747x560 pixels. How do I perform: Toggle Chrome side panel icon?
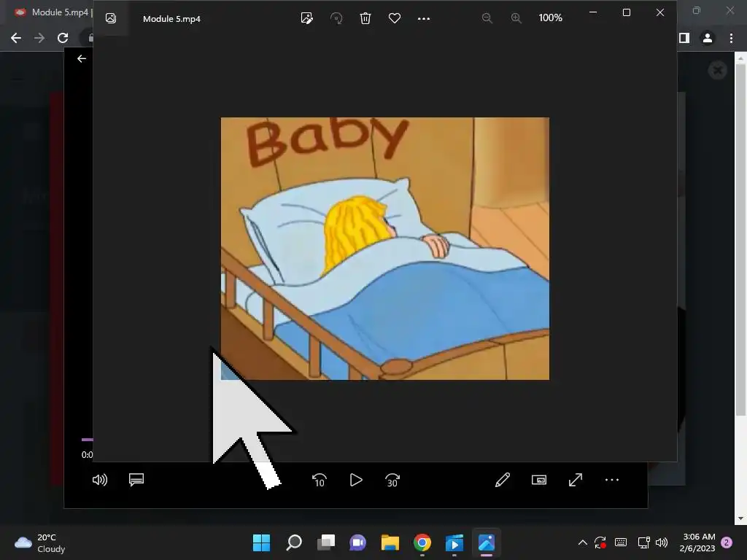[684, 38]
